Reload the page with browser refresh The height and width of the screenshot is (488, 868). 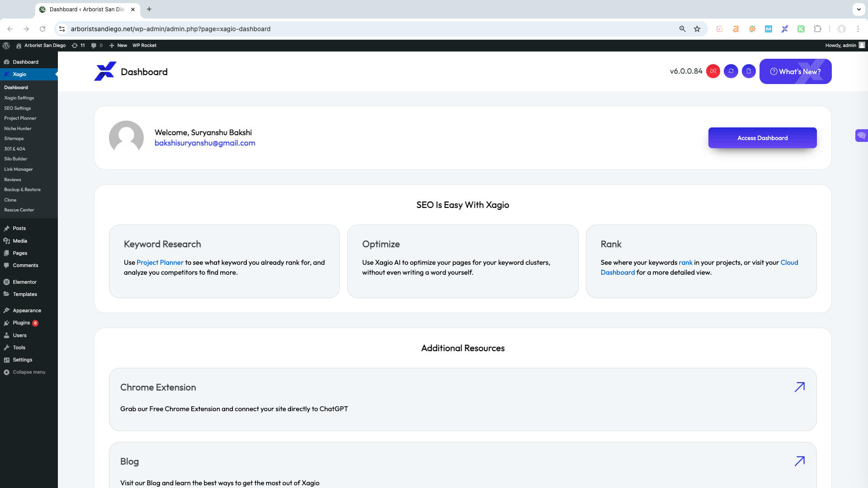tap(42, 29)
